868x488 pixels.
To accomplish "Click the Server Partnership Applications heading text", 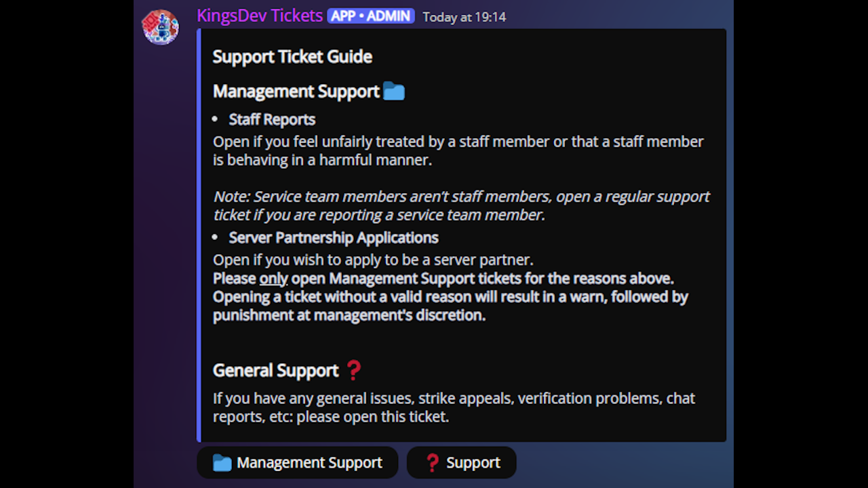I will pyautogui.click(x=334, y=238).
